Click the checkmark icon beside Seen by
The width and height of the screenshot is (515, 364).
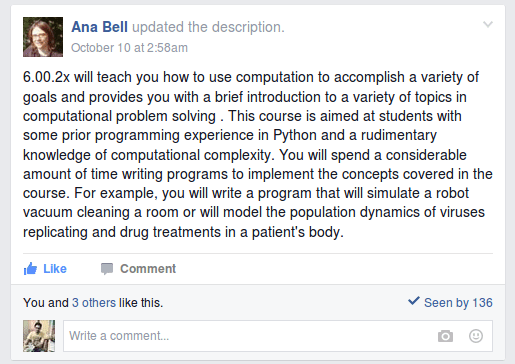point(414,301)
